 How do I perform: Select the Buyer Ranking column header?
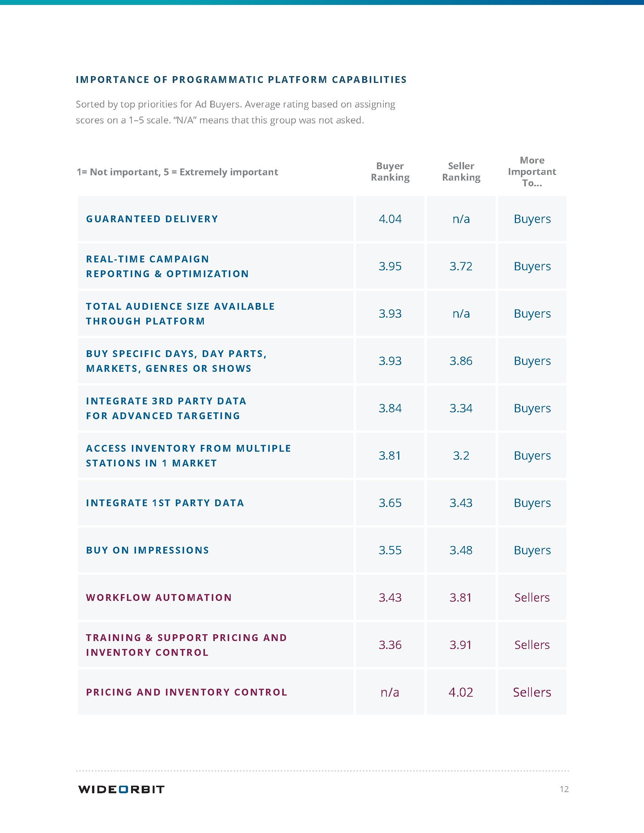pyautogui.click(x=390, y=172)
